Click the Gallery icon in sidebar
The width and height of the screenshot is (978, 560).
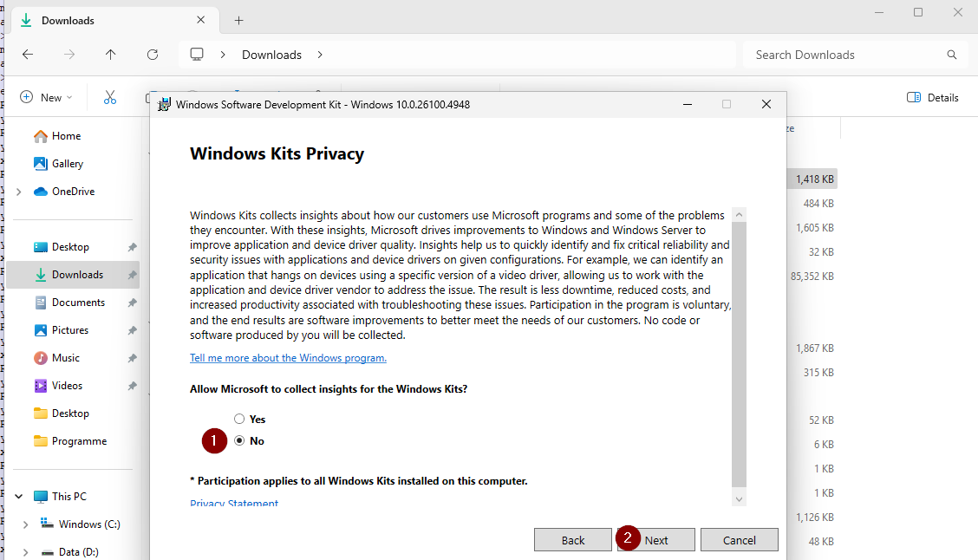[41, 164]
